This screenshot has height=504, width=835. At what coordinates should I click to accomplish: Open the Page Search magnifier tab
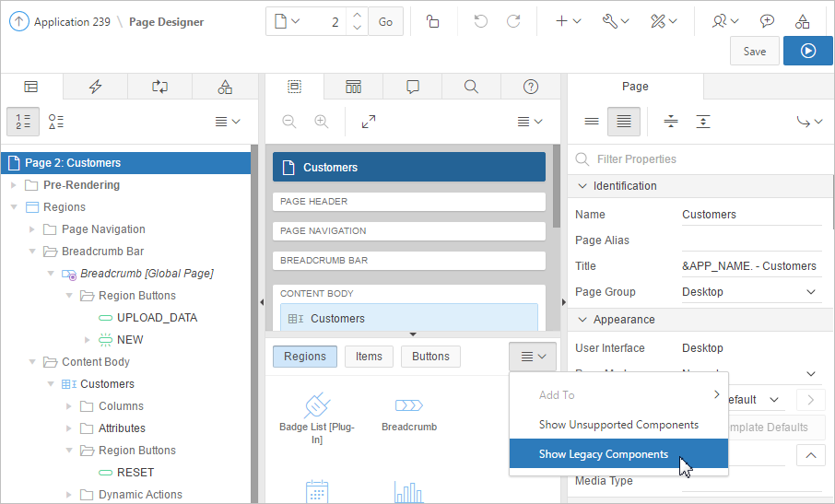click(x=471, y=87)
